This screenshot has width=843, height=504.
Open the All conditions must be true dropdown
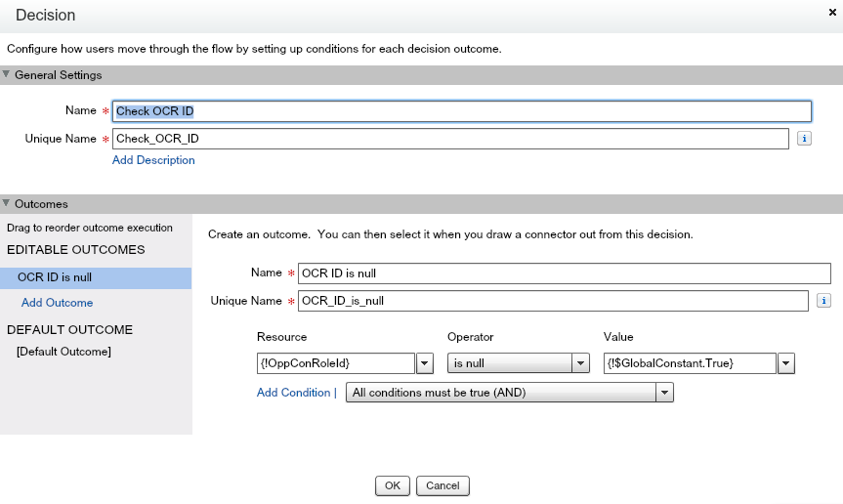click(509, 393)
